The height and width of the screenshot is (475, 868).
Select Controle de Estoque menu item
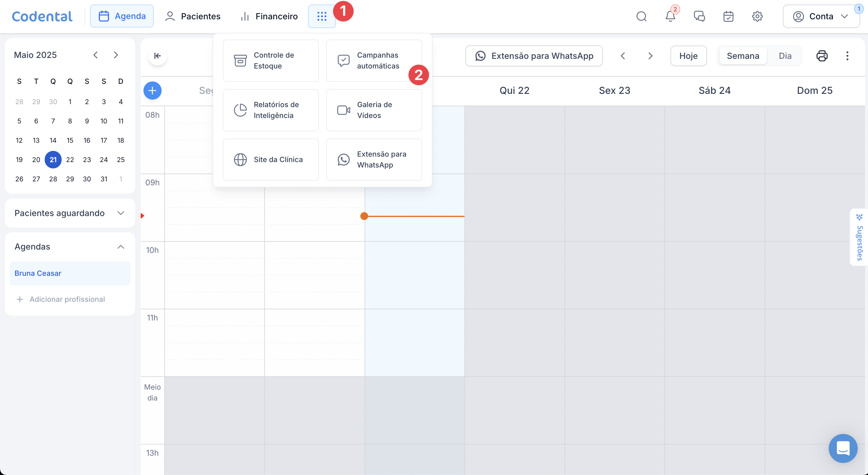[x=271, y=61]
